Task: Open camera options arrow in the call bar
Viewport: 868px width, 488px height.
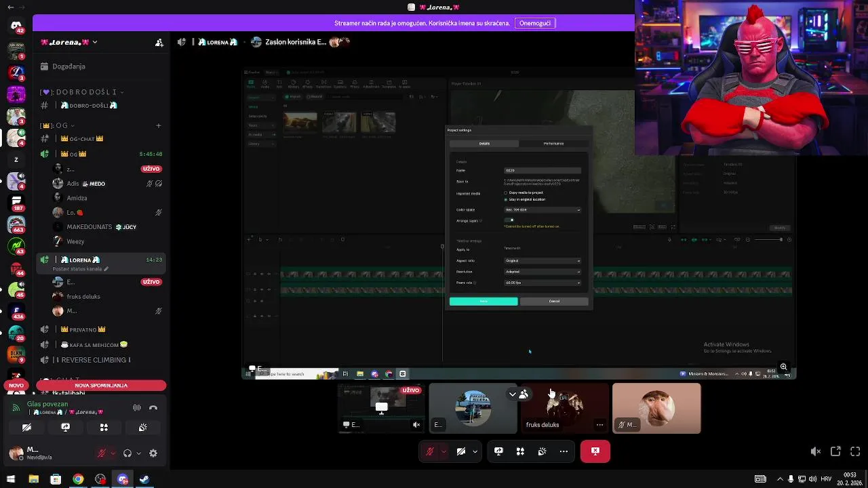Action: (475, 451)
